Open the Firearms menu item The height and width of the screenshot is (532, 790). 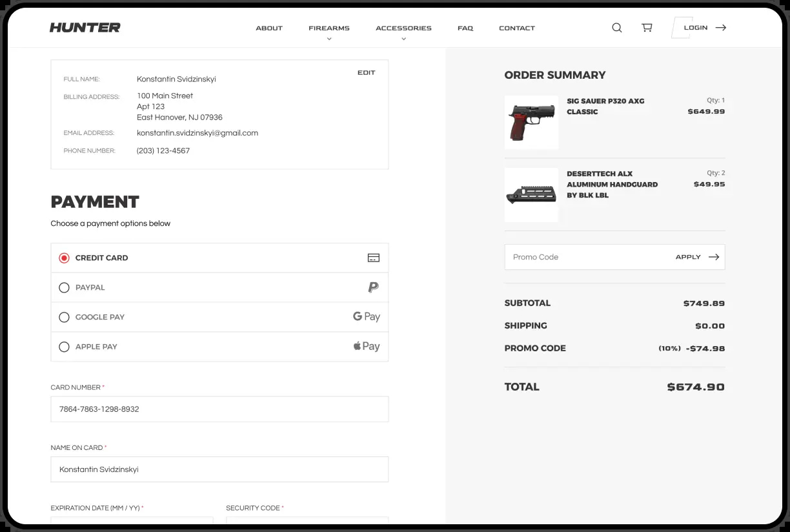tap(329, 28)
